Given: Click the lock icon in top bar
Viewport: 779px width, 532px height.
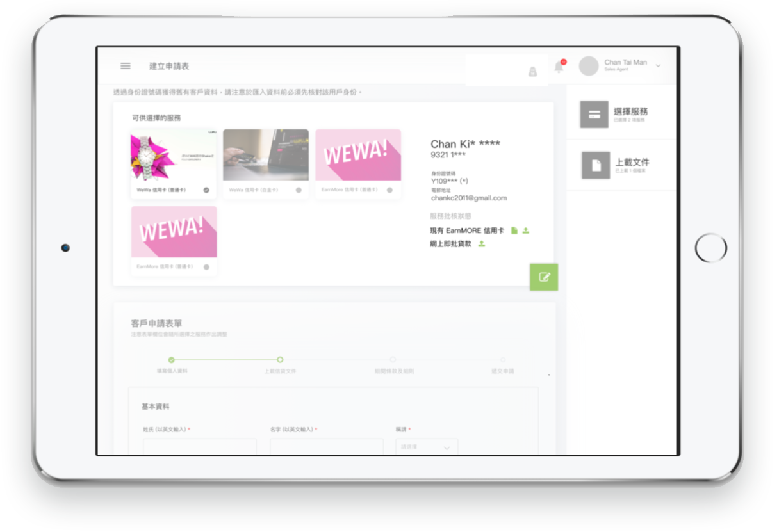Looking at the screenshot, I should click(x=532, y=72).
